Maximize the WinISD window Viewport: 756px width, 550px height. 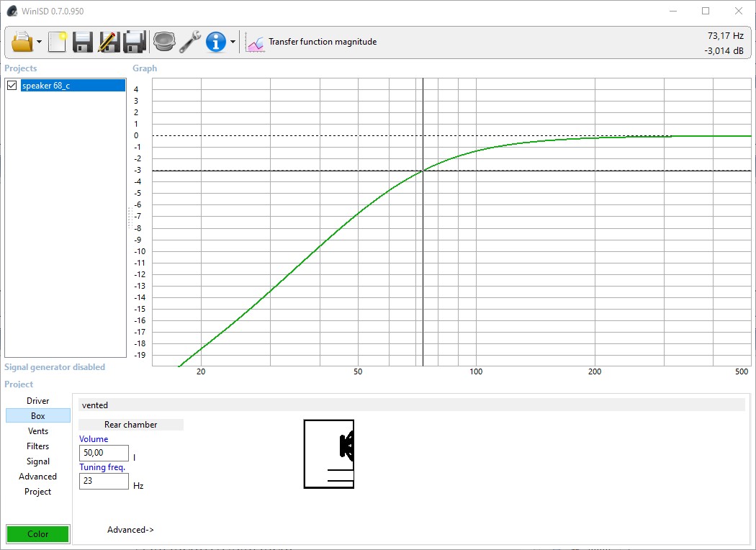pyautogui.click(x=706, y=11)
